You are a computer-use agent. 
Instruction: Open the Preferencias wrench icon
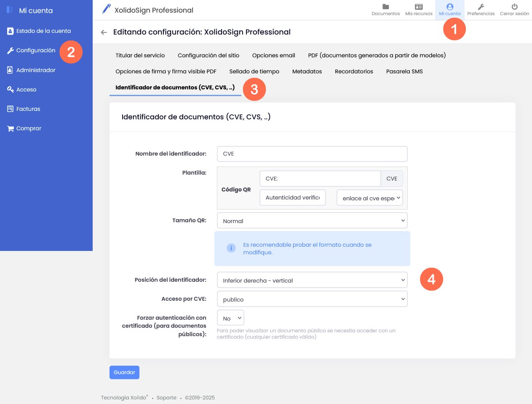481,7
